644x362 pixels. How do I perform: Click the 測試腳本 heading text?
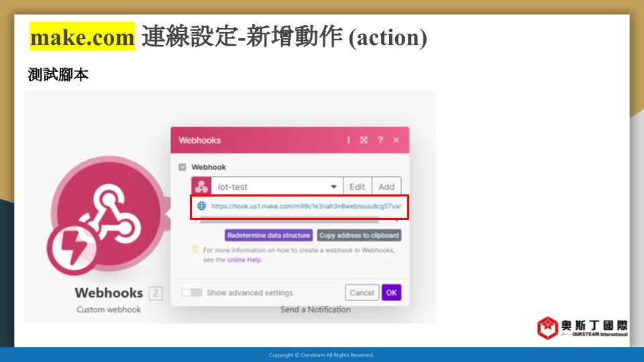click(58, 74)
